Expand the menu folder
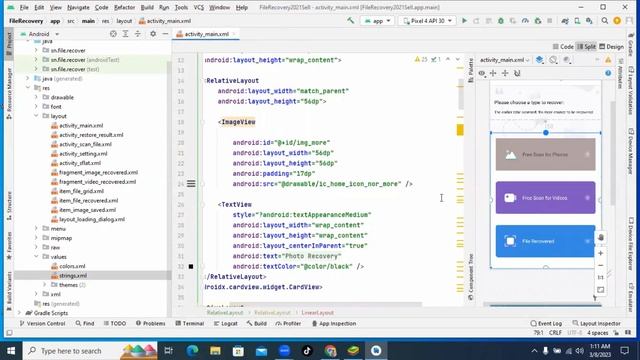 pos(36,229)
